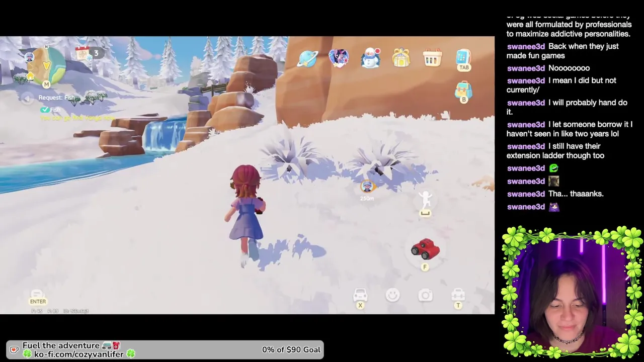
Task: Open the full map with M badge
Action: coord(46,84)
